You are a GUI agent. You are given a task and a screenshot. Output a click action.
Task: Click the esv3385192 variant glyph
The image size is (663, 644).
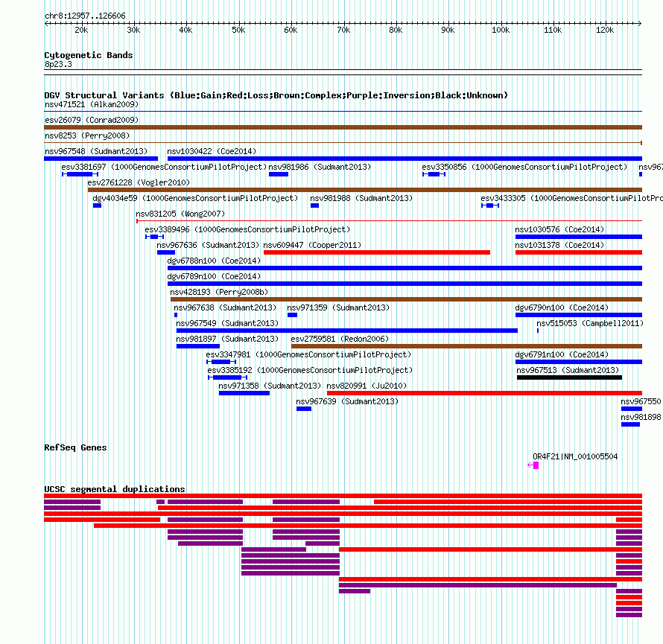tap(227, 377)
